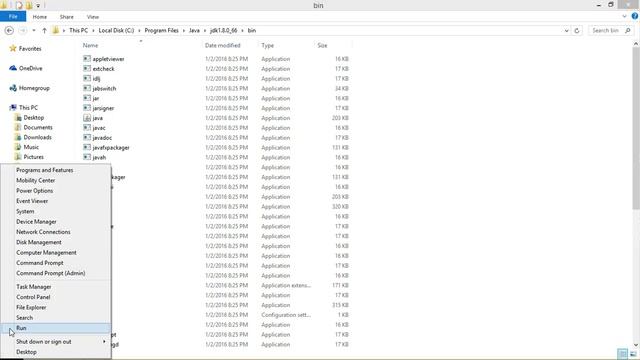Select the javac file icon
This screenshot has height=360, width=640.
click(x=87, y=128)
